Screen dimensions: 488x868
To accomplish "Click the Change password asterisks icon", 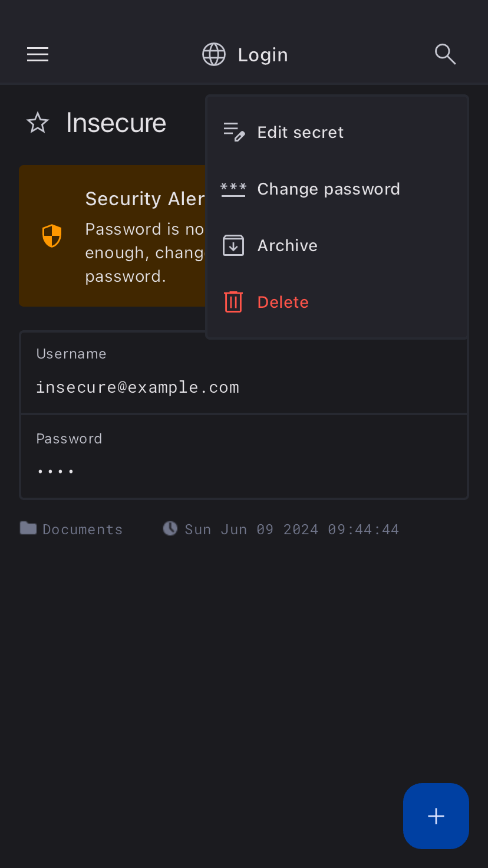I will coord(233,189).
